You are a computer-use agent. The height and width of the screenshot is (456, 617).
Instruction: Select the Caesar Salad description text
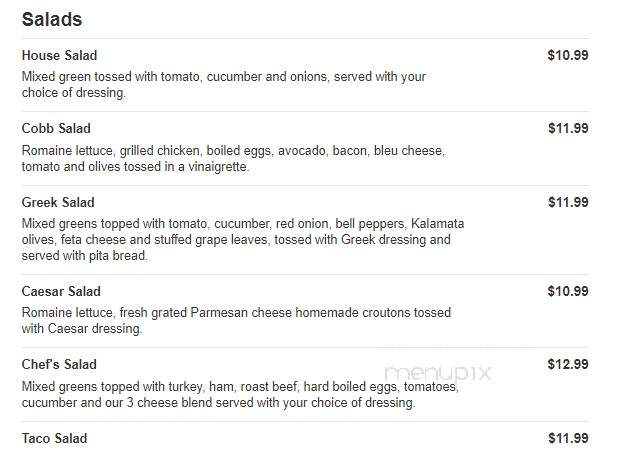click(x=236, y=320)
